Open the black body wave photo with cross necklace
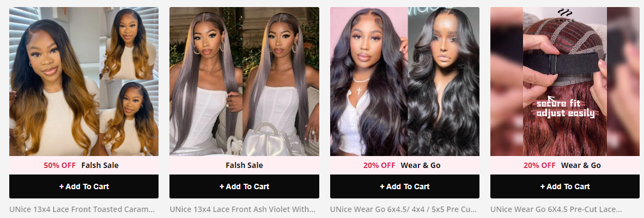Screen dimensions: 644x218 coord(368,82)
